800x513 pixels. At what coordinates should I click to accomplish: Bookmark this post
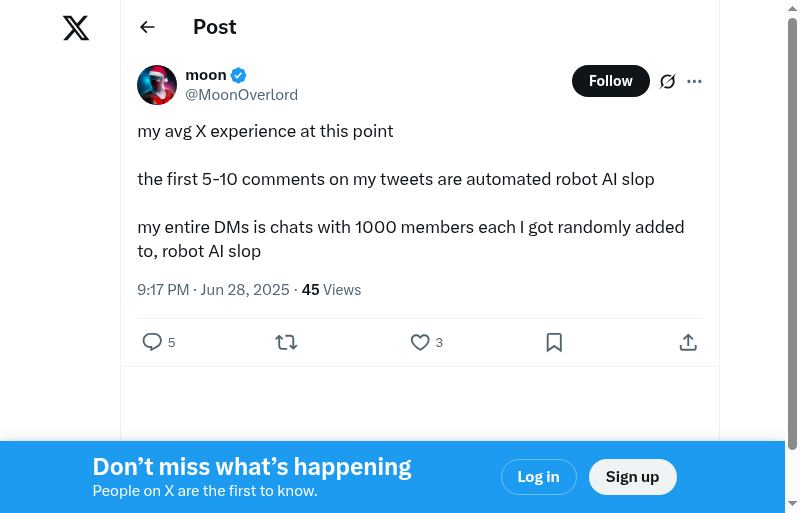[x=554, y=342]
